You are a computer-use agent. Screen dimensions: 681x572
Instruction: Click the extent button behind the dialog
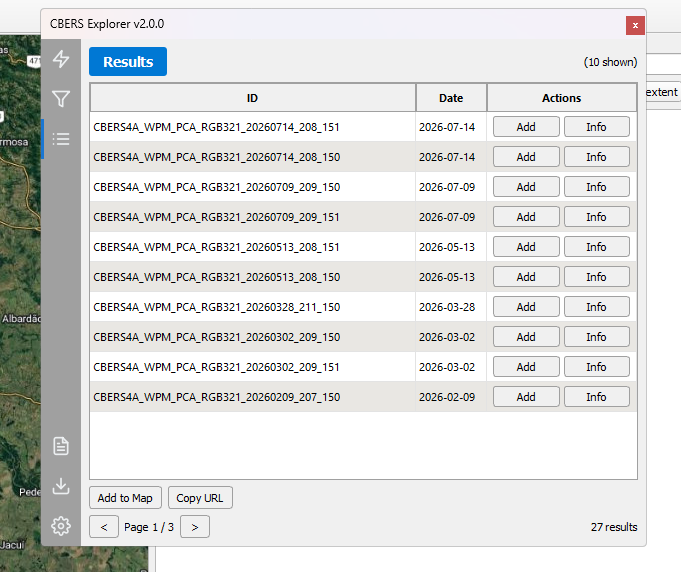[x=662, y=92]
